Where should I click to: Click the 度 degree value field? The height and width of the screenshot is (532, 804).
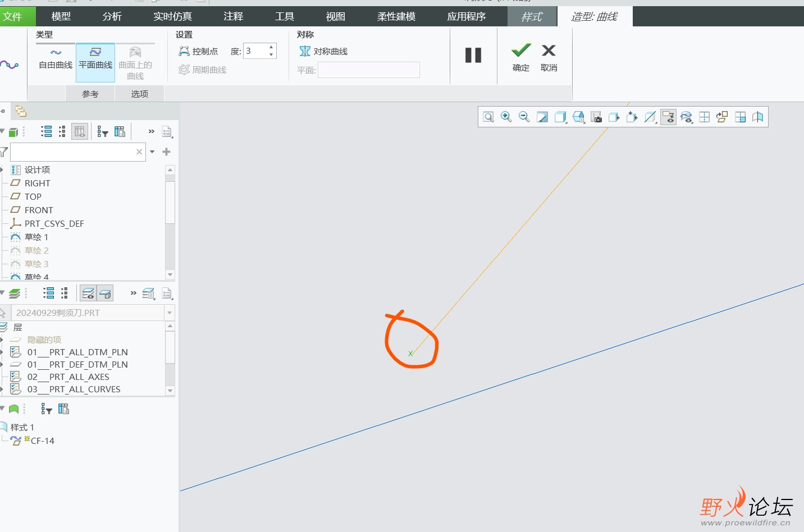(x=255, y=51)
